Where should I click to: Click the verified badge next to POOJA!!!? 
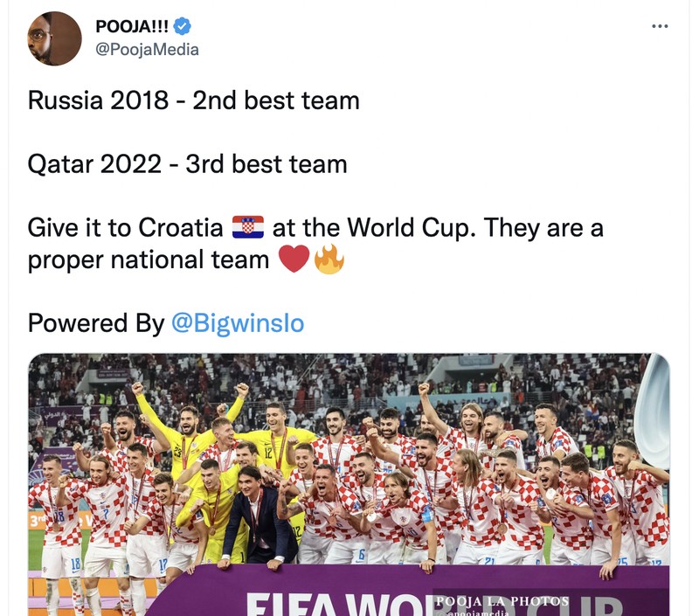coord(180,27)
